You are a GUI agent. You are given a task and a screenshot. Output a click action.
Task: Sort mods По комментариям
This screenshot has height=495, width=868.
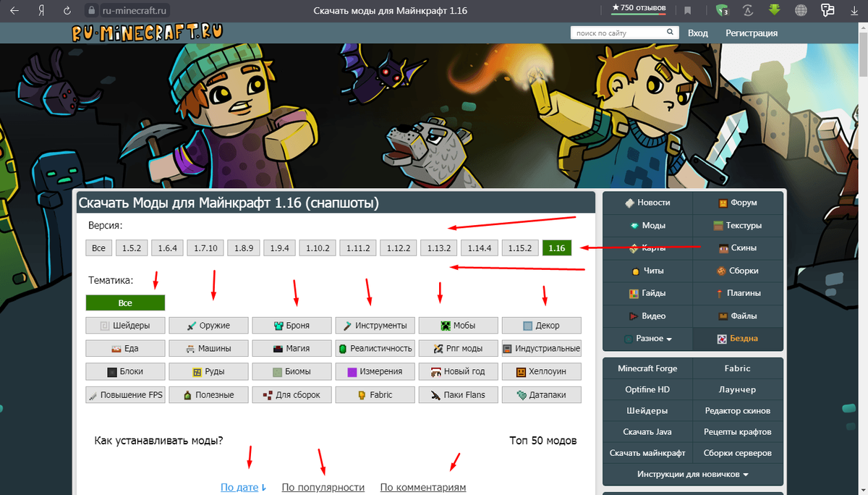[423, 487]
